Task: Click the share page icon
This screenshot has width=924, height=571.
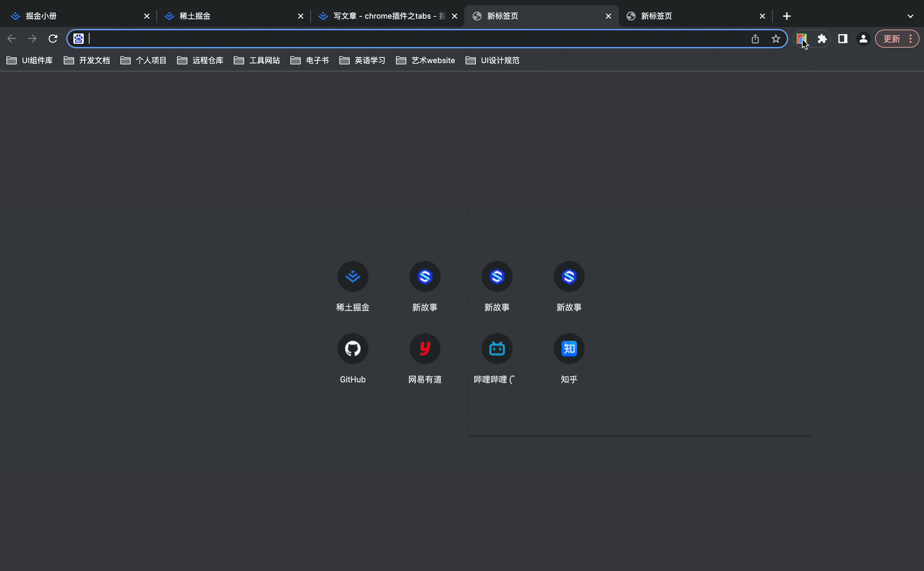Action: coord(755,39)
